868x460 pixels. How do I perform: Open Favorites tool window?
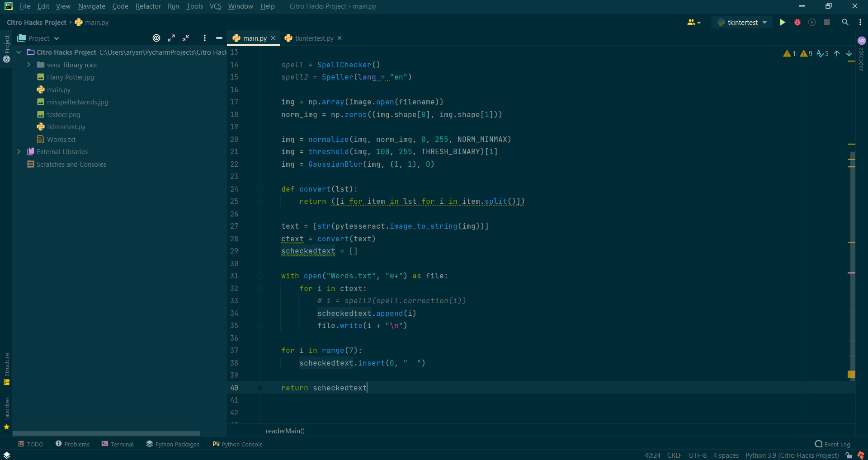(x=6, y=413)
